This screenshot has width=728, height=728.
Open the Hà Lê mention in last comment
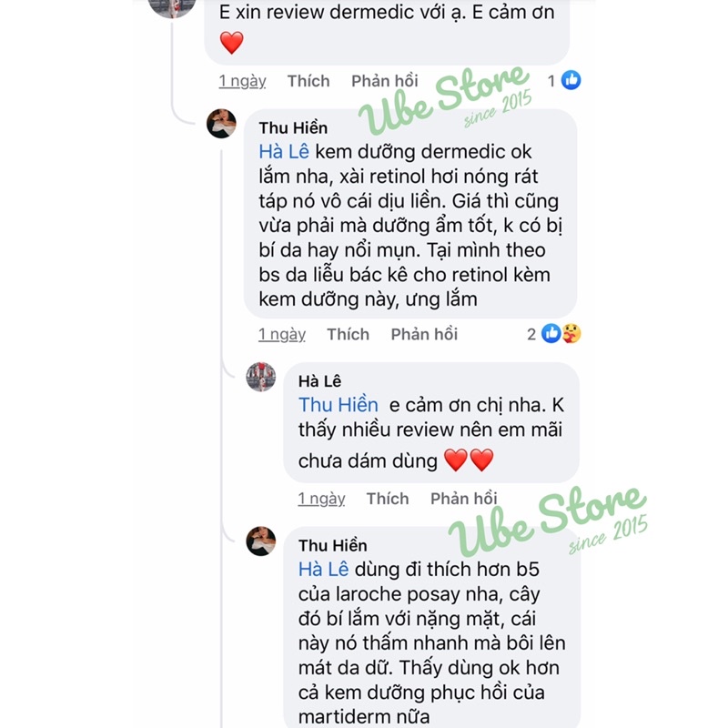tap(323, 570)
